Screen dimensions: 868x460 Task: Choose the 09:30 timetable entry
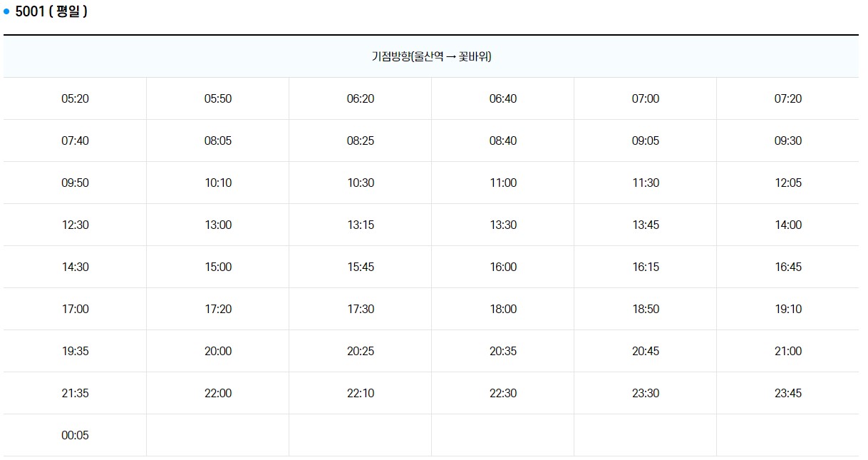coord(787,140)
